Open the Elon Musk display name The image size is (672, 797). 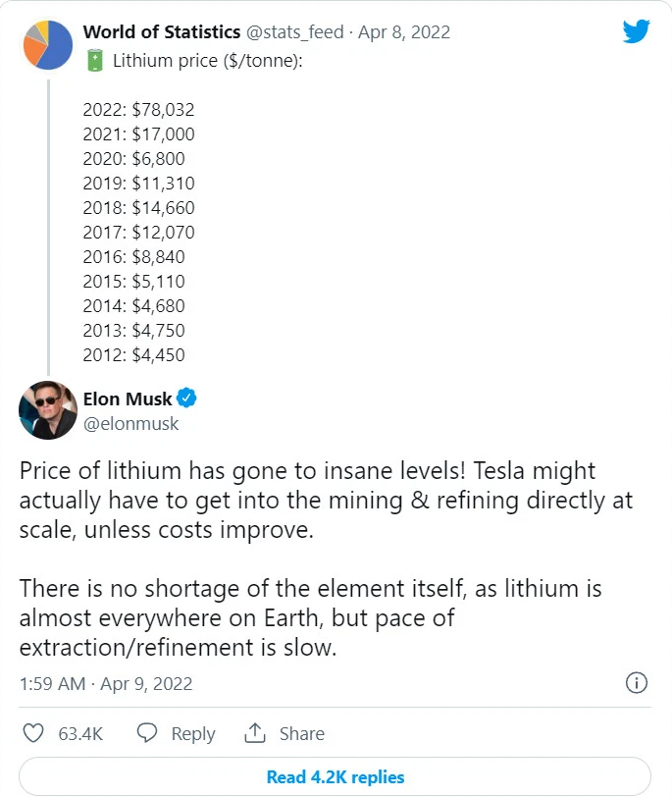click(x=128, y=399)
